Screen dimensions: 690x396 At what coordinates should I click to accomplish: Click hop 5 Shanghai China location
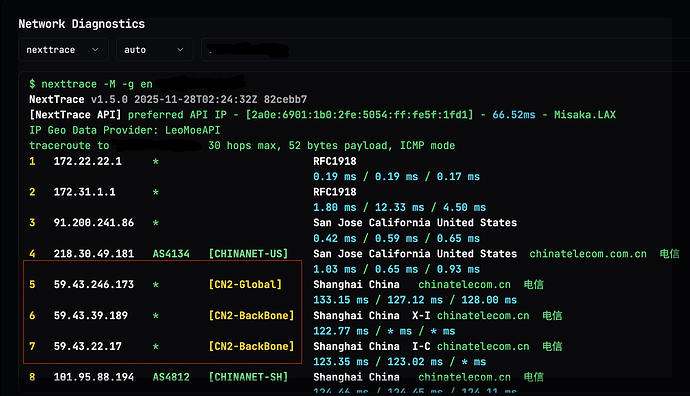[x=356, y=285]
